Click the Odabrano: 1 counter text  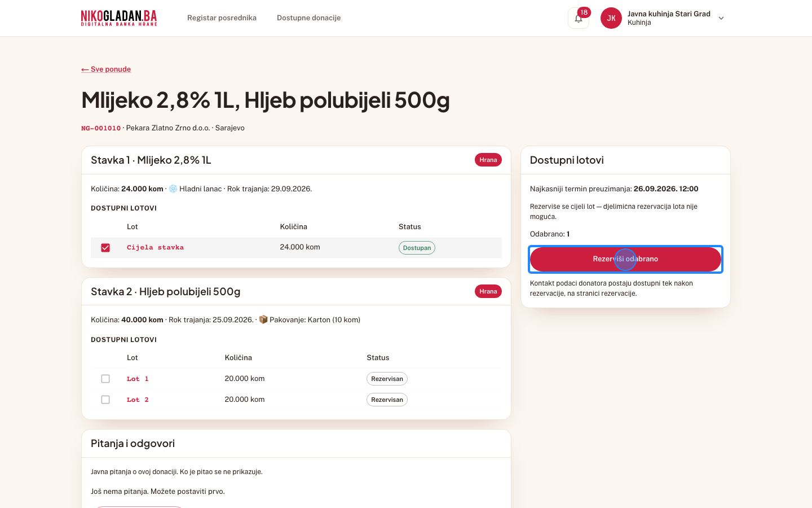(550, 234)
